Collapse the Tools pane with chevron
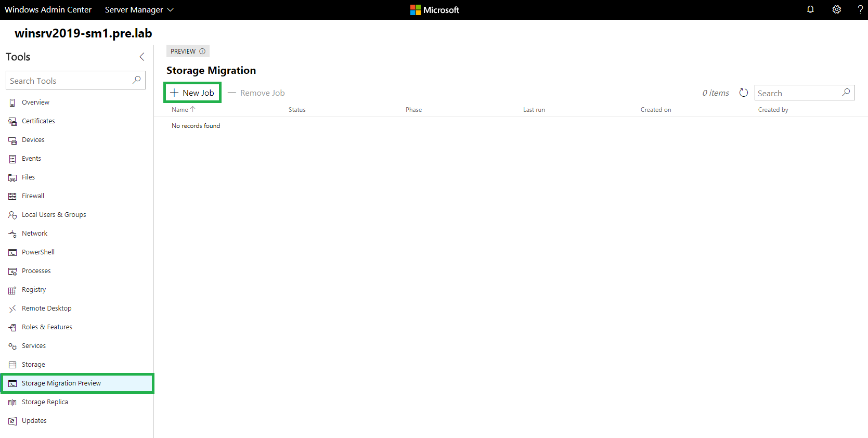 point(141,57)
